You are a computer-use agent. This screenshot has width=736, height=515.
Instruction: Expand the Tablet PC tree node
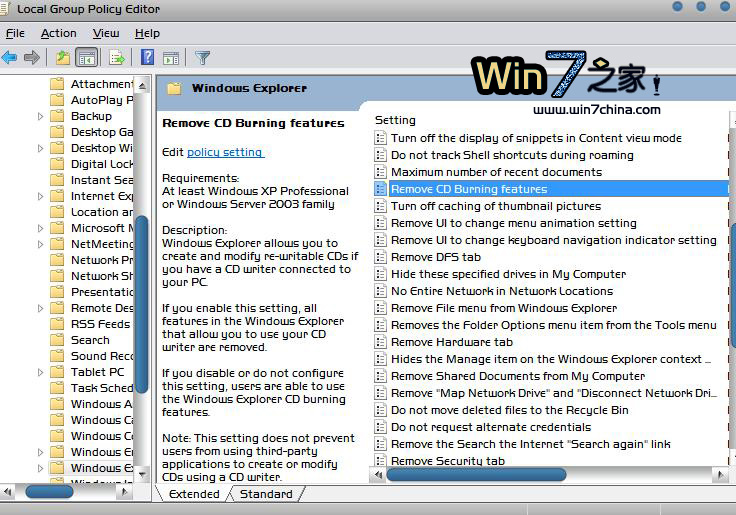(x=40, y=372)
